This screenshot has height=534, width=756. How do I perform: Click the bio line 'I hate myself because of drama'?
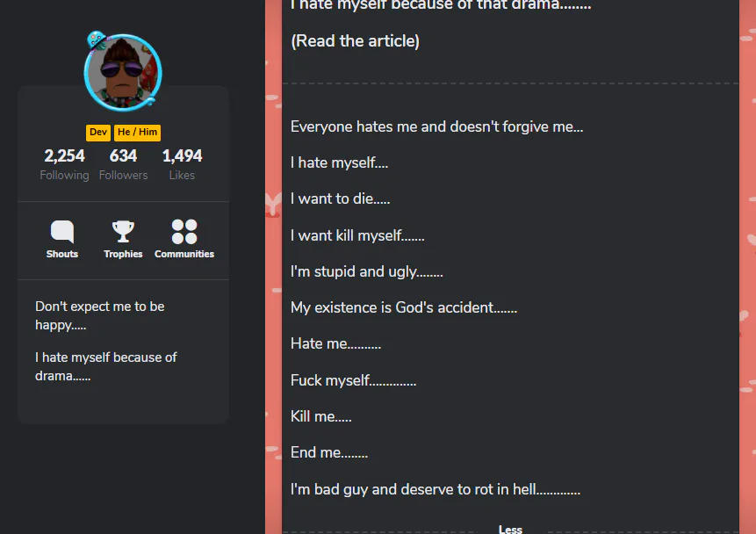(105, 366)
